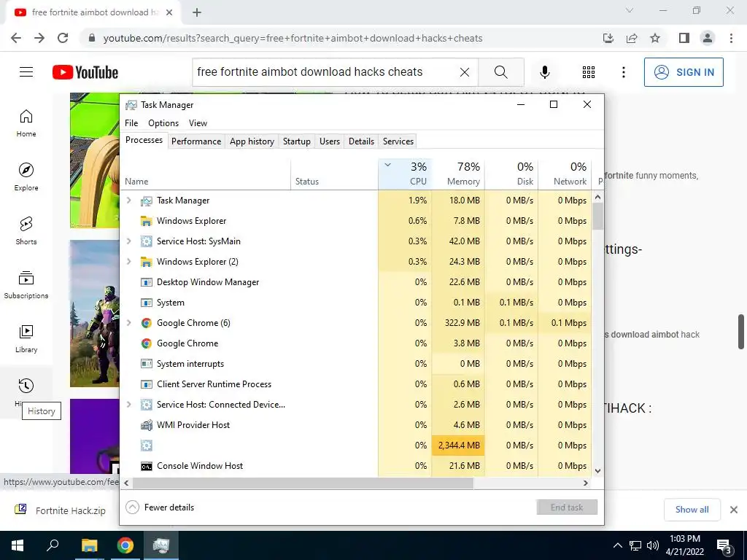Open a new Chrome tab

197,13
